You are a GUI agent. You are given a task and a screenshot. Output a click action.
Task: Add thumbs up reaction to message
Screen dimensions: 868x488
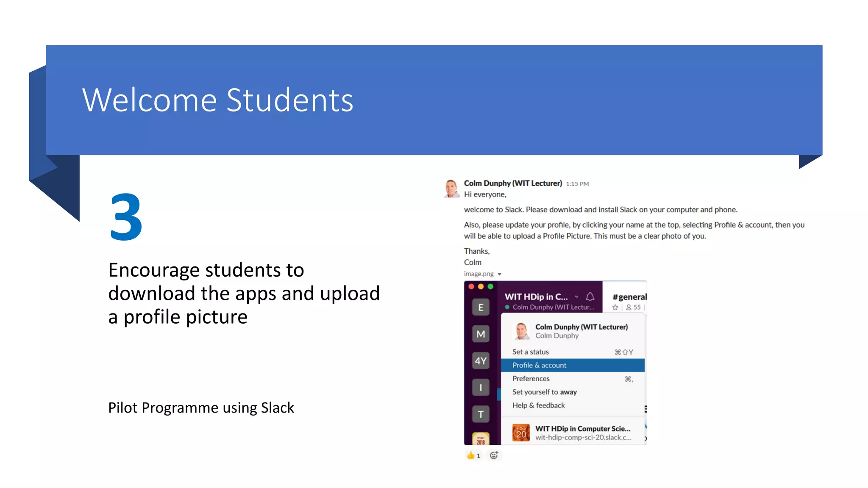(473, 455)
